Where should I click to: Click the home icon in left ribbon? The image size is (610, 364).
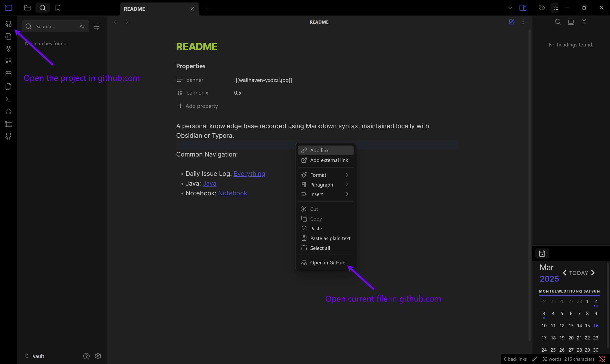9,111
